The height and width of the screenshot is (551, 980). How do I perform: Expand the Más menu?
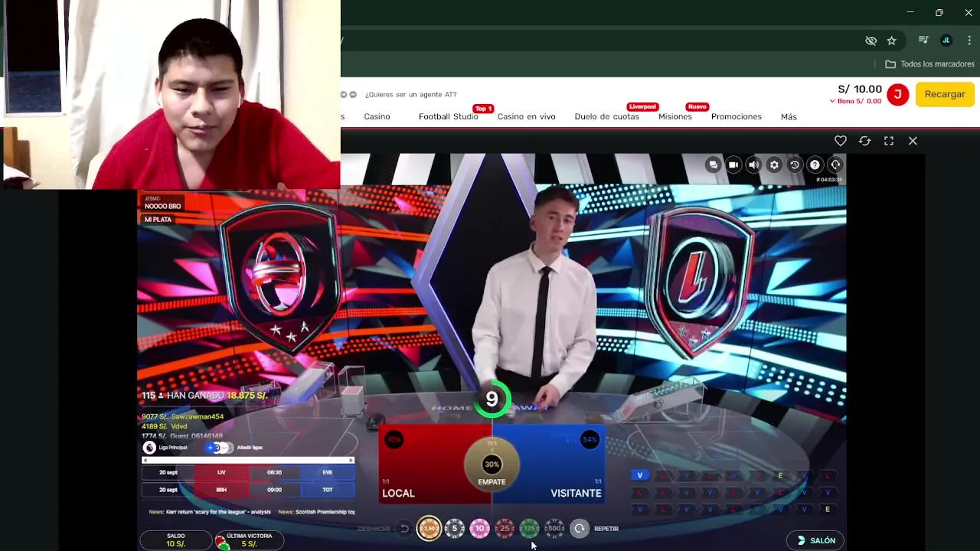(x=789, y=116)
